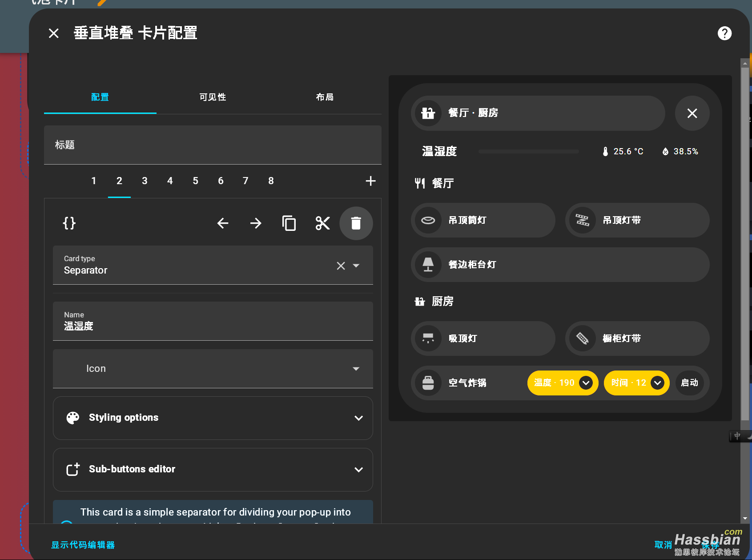Switch to the 可见性 tab

[x=213, y=97]
